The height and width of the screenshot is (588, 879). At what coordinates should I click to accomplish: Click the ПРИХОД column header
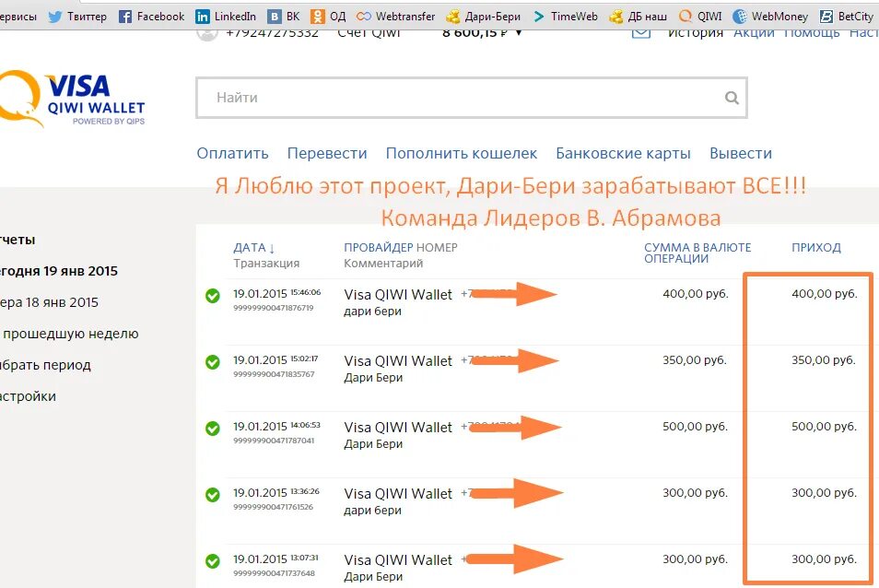click(816, 248)
